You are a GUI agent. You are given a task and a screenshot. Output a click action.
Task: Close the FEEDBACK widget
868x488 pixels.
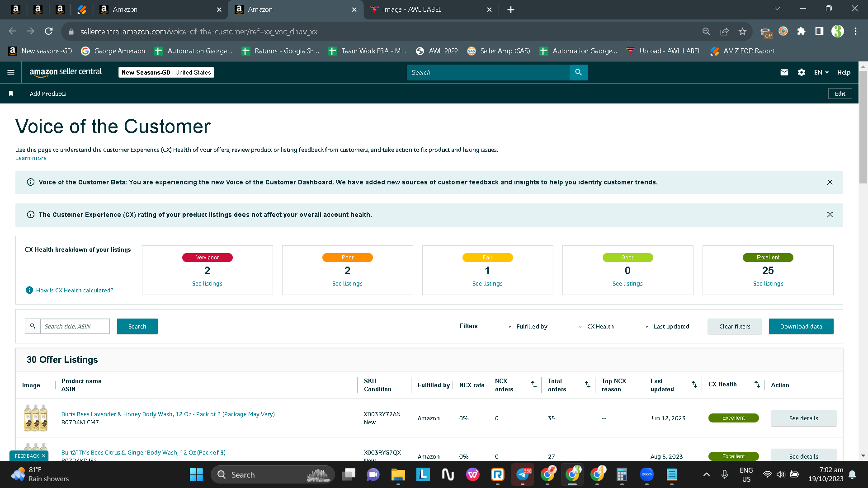tap(43, 456)
